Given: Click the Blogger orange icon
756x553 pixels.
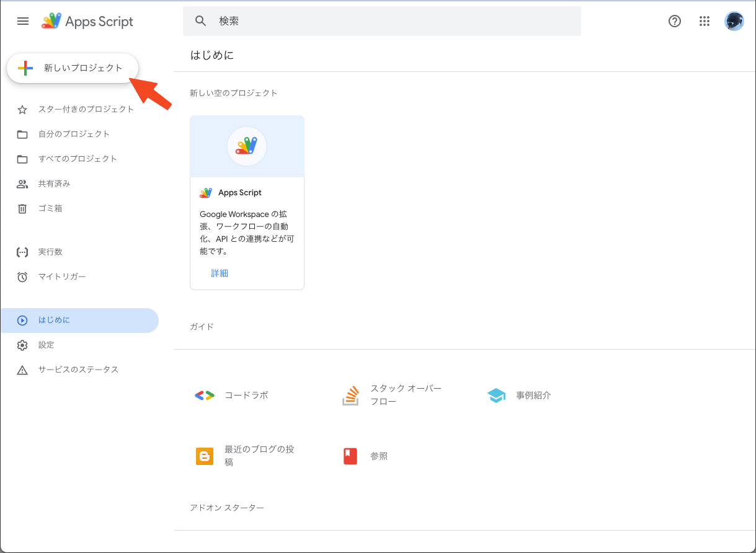Looking at the screenshot, I should click(205, 456).
